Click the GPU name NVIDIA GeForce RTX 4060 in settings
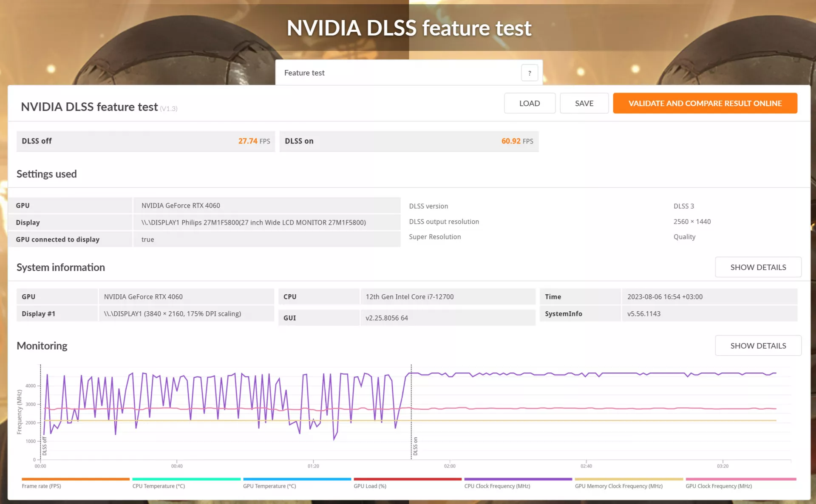The height and width of the screenshot is (504, 816). click(x=181, y=206)
